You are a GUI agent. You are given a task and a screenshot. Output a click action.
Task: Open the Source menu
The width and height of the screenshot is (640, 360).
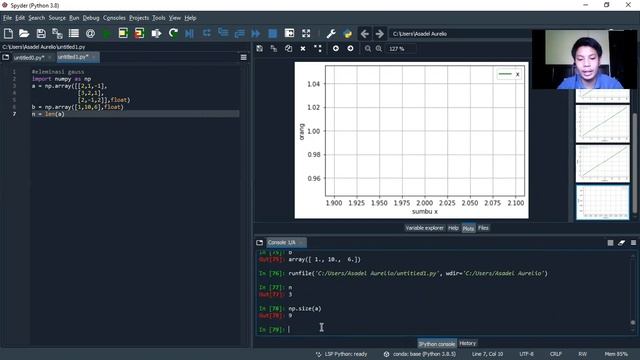point(57,18)
